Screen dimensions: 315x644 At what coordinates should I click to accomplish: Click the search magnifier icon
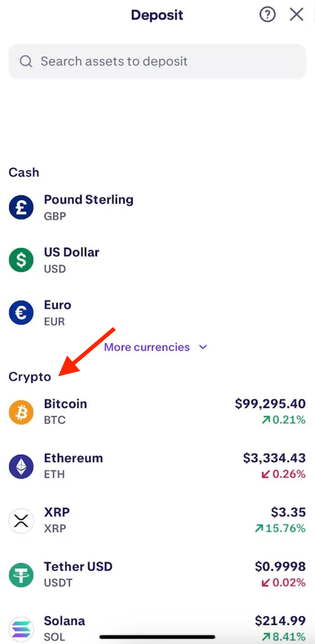pos(26,61)
